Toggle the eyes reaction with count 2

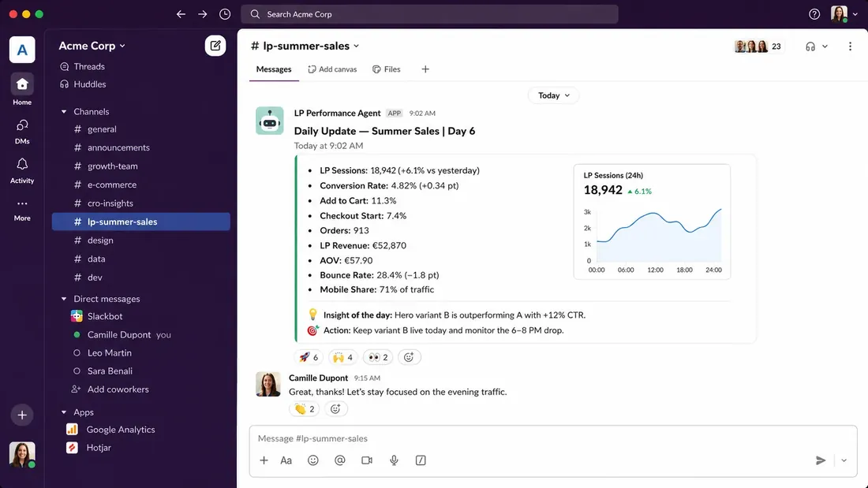point(378,357)
